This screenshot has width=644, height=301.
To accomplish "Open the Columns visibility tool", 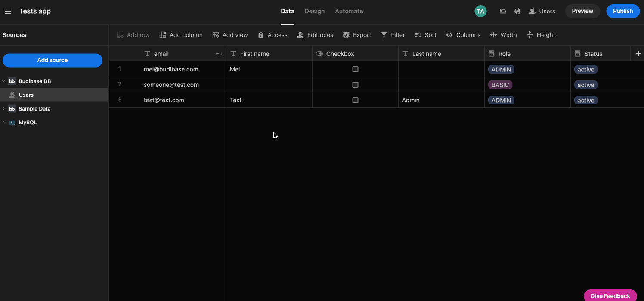I will coord(463,35).
